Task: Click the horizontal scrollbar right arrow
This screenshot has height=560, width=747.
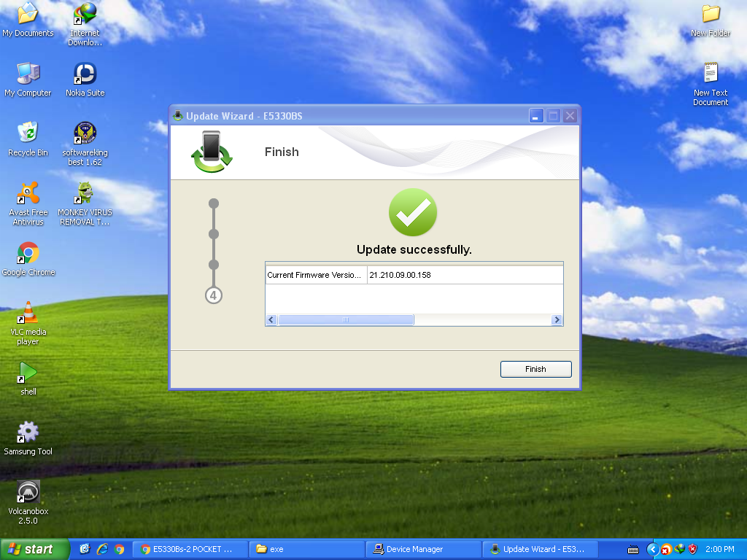Action: [x=557, y=320]
